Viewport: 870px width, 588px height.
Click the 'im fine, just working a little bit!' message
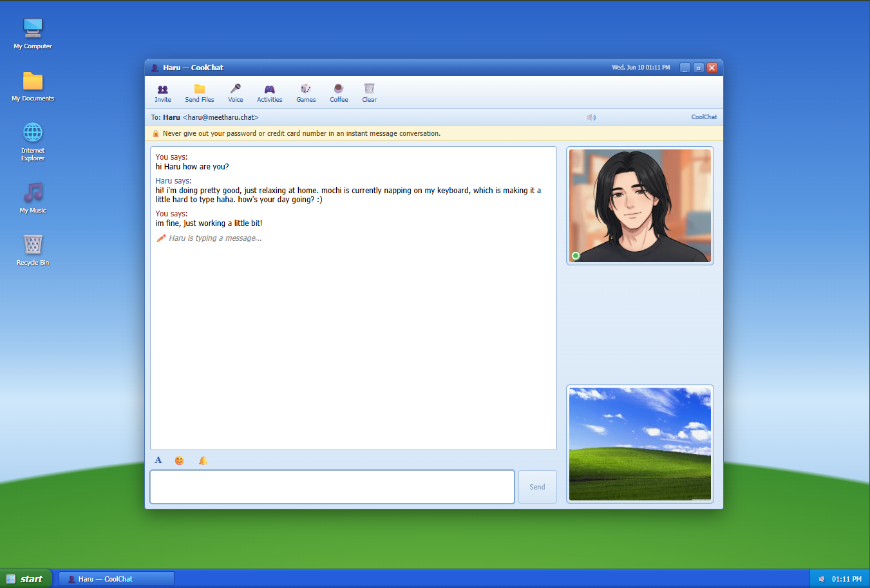pos(209,223)
